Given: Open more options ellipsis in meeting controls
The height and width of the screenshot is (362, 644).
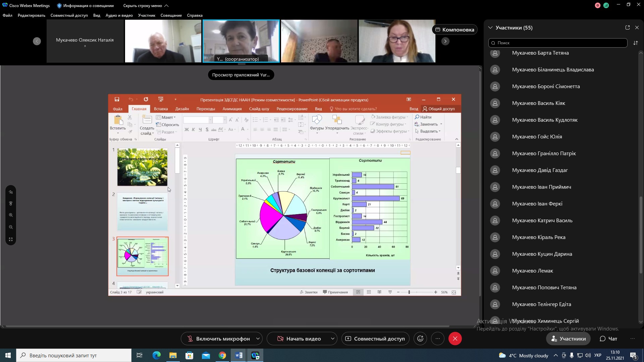Looking at the screenshot, I should [438, 339].
